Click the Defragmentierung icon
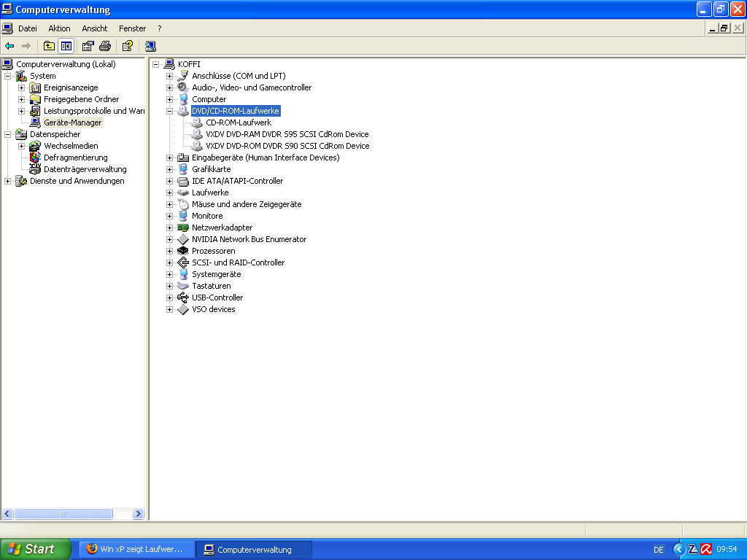 click(x=35, y=157)
